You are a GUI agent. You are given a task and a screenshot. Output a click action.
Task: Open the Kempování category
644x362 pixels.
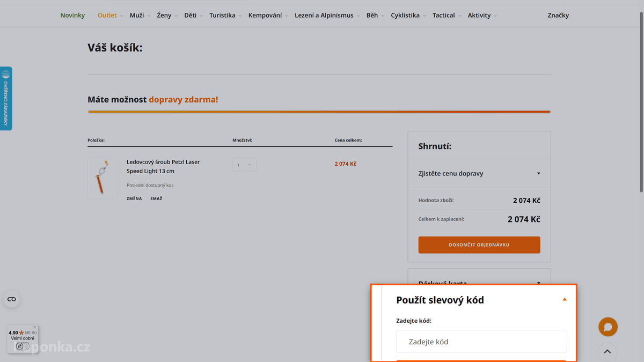(265, 16)
